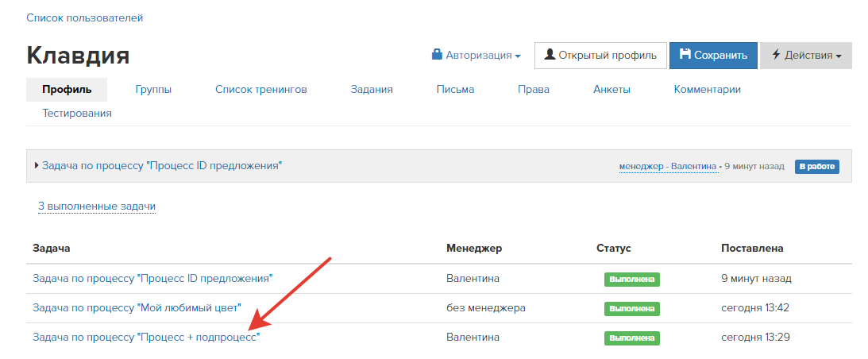Click the user icon in Открытый профиль

[x=550, y=54]
